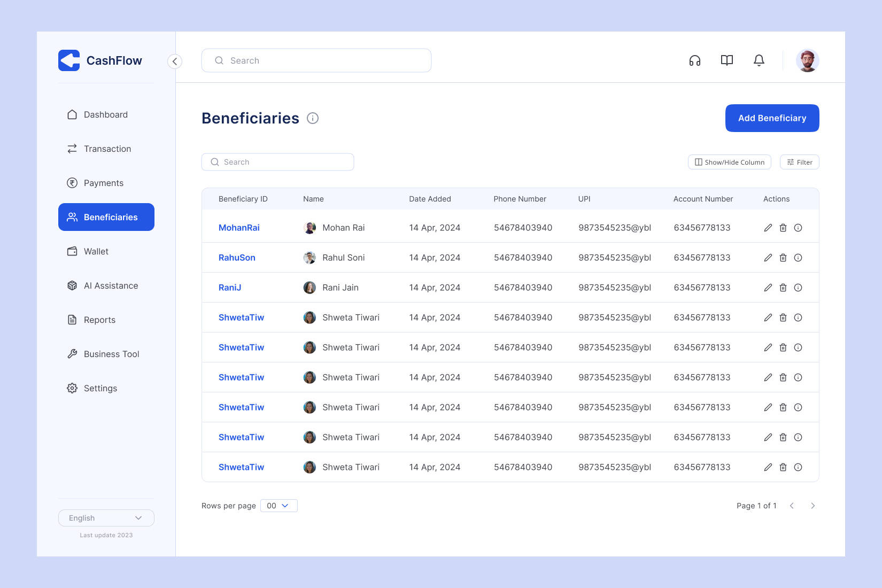
Task: Edit Mohan Rai using the pencil icon
Action: pos(768,227)
